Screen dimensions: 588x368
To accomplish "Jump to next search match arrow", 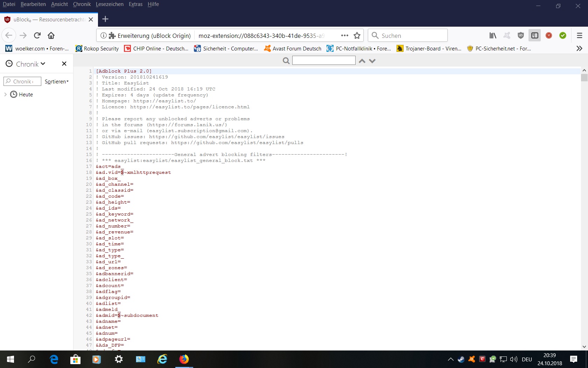I will coord(372,61).
